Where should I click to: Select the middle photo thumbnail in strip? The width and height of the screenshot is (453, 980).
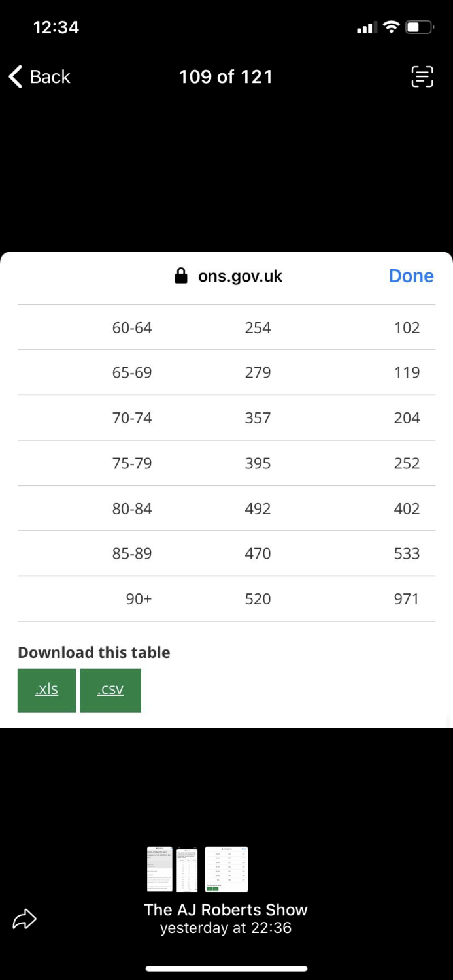click(x=187, y=869)
